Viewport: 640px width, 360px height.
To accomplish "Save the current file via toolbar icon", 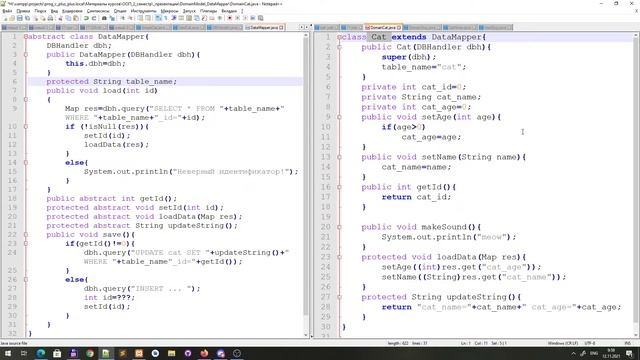I will 20,18.
